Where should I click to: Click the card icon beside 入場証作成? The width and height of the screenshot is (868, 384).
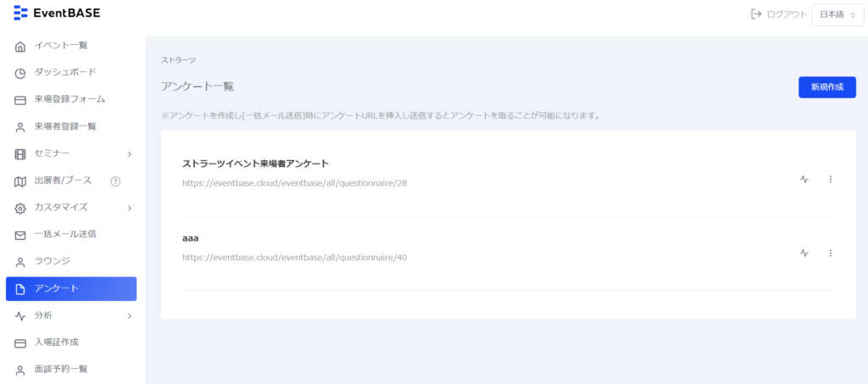(20, 343)
